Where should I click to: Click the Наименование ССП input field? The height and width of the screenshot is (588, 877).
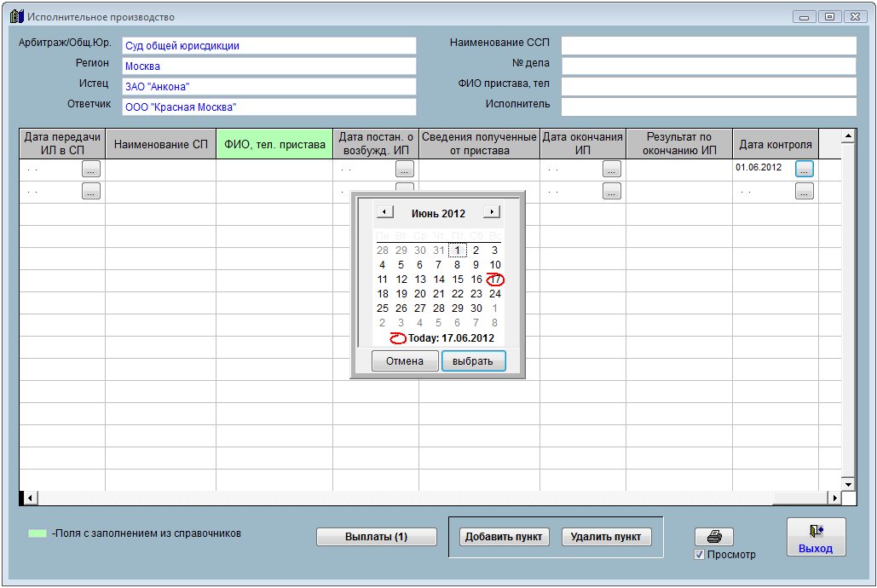pos(708,46)
